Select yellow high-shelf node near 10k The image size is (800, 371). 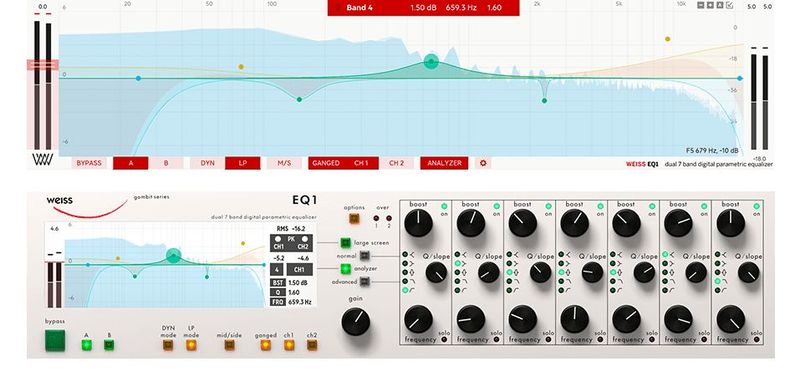coord(667,39)
